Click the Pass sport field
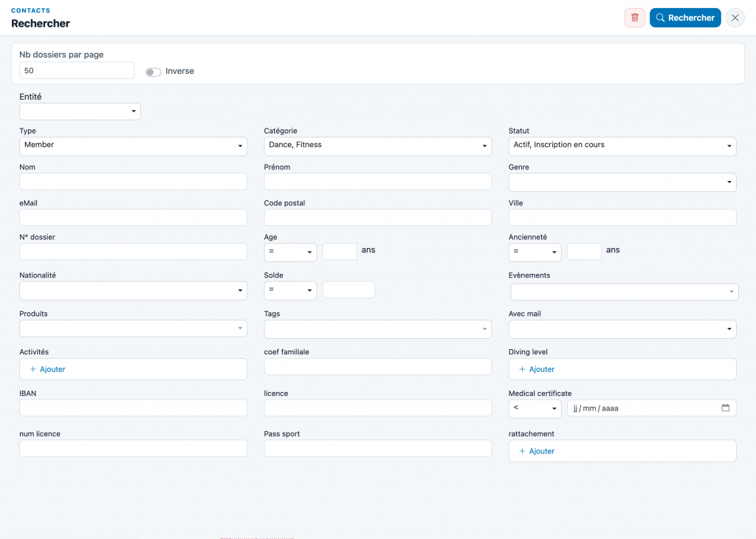Image resolution: width=756 pixels, height=539 pixels. [x=377, y=448]
